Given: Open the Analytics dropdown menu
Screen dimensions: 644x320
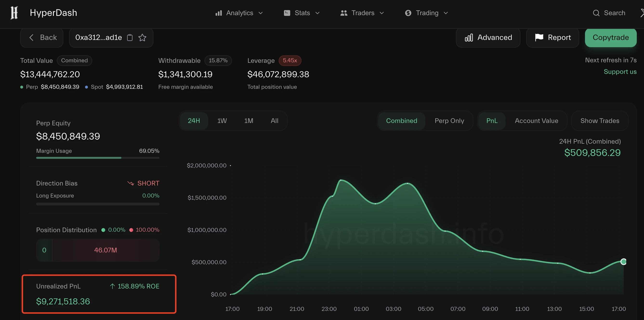Looking at the screenshot, I should pyautogui.click(x=261, y=13).
